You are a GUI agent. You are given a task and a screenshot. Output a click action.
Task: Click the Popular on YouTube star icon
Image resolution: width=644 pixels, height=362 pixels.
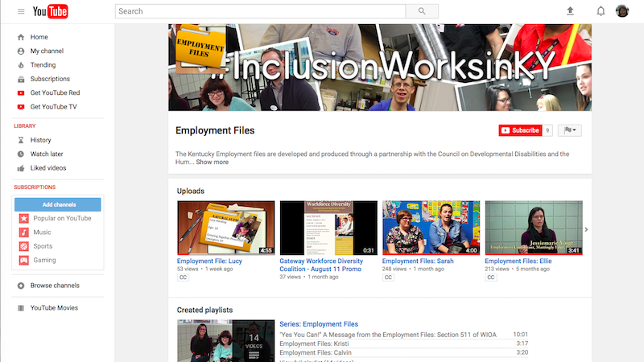(x=24, y=218)
